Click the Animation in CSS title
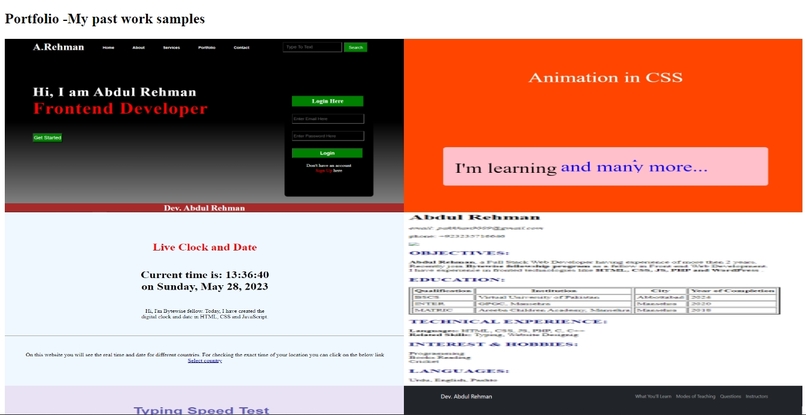Screen dimensions: 806x415 coord(605,78)
